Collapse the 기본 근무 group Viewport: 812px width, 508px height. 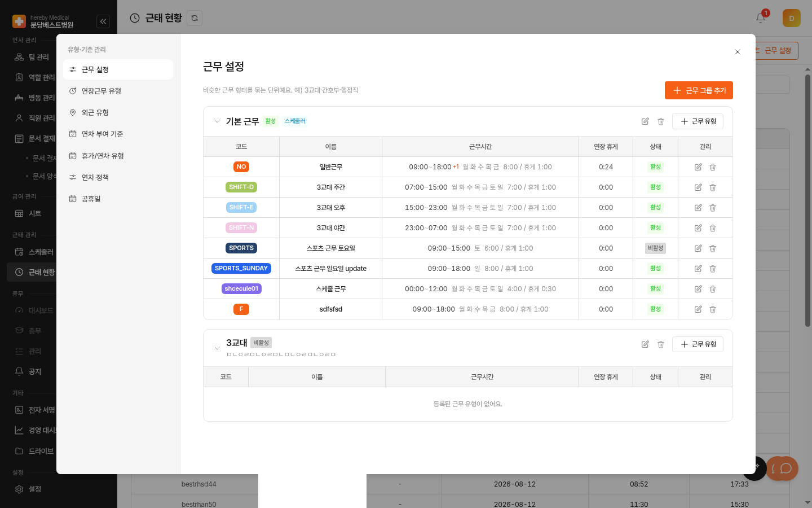(x=217, y=121)
